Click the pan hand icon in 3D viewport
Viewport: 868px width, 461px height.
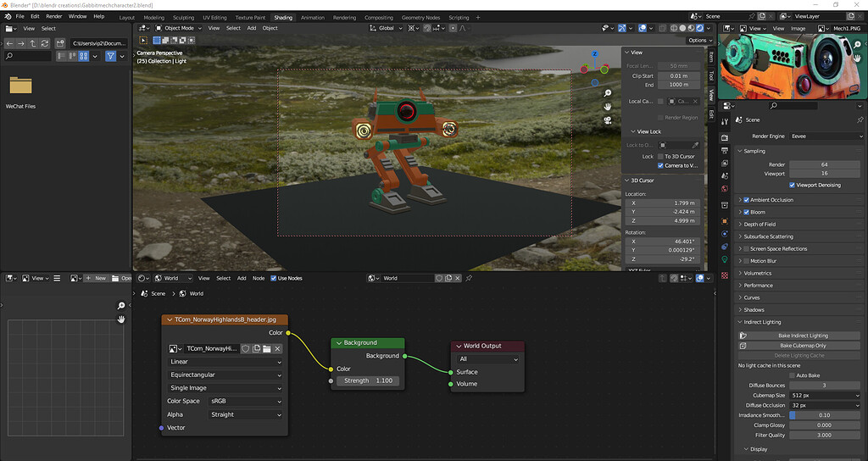tap(608, 106)
